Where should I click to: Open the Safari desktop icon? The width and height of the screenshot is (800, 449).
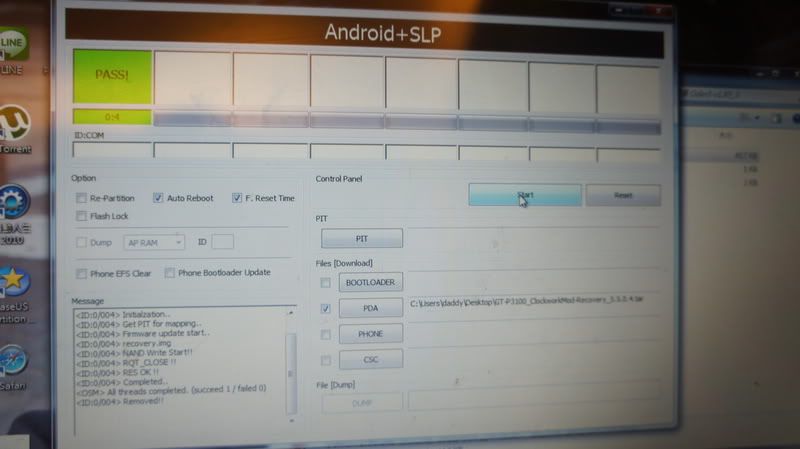click(x=14, y=367)
